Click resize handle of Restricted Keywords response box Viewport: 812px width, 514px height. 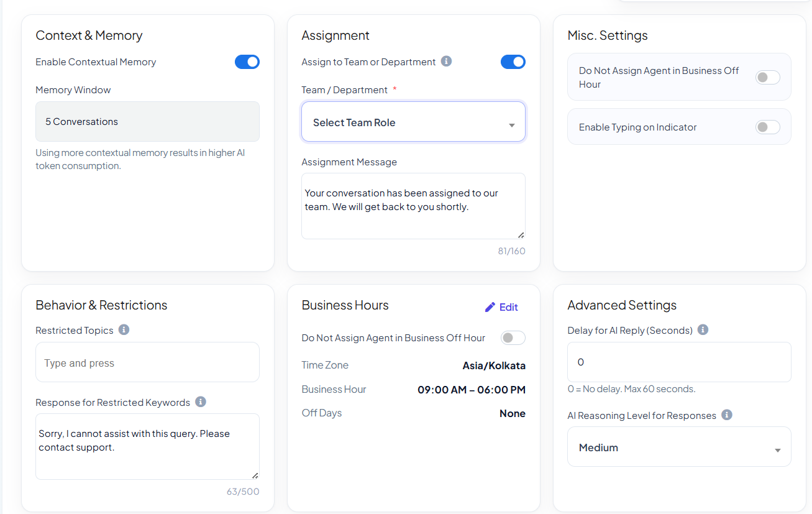pyautogui.click(x=255, y=475)
